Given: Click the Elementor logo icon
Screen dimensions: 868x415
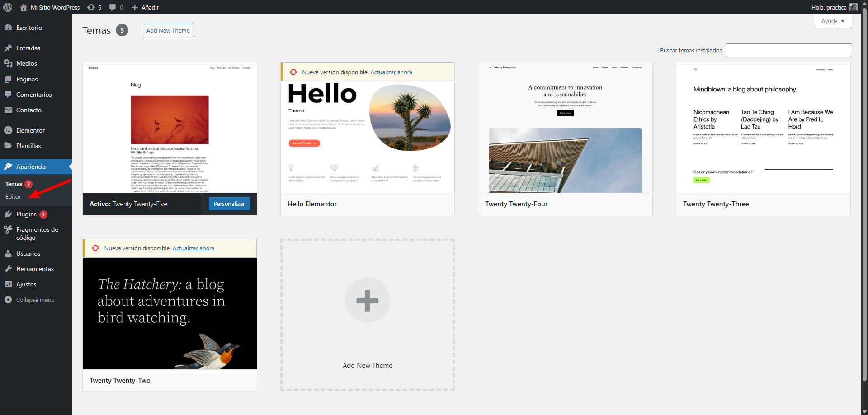Looking at the screenshot, I should click(8, 130).
